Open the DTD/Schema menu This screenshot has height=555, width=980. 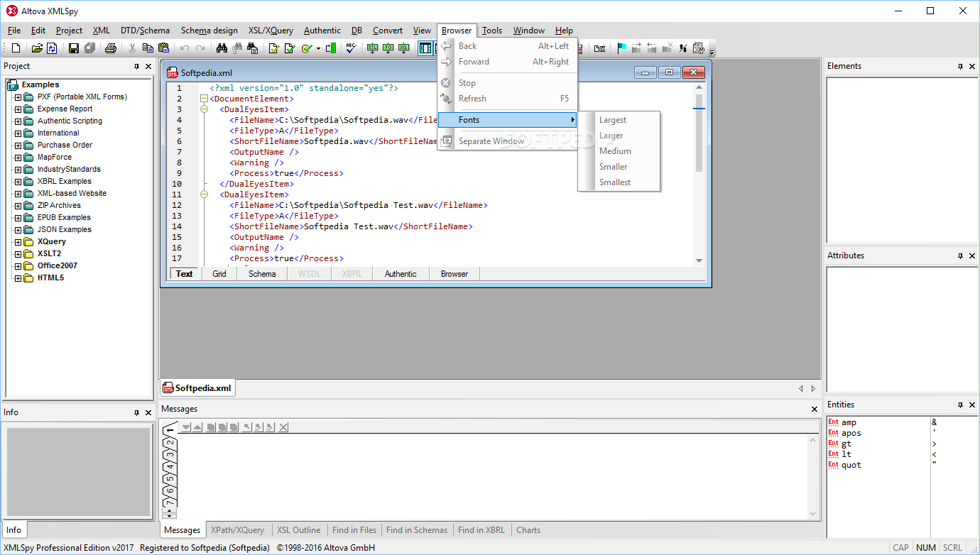pyautogui.click(x=145, y=31)
